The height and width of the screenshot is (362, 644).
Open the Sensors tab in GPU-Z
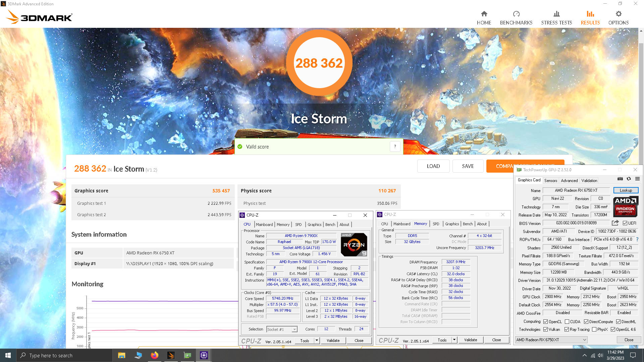pyautogui.click(x=551, y=180)
